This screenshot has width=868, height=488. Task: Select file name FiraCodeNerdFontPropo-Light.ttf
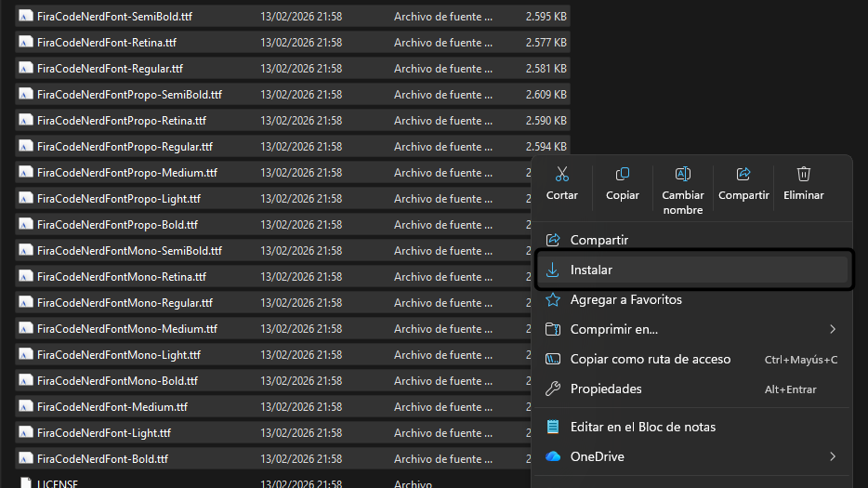pyautogui.click(x=119, y=199)
